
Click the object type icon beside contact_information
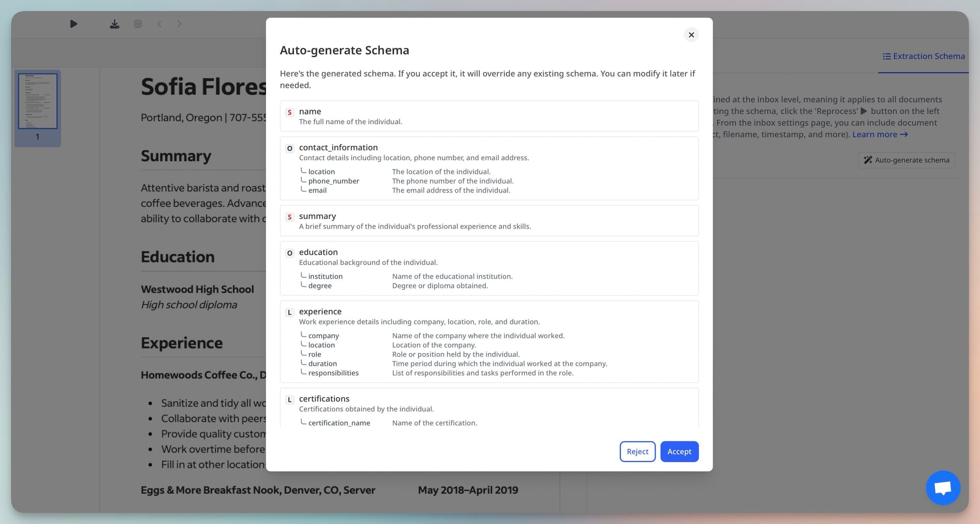tap(290, 148)
